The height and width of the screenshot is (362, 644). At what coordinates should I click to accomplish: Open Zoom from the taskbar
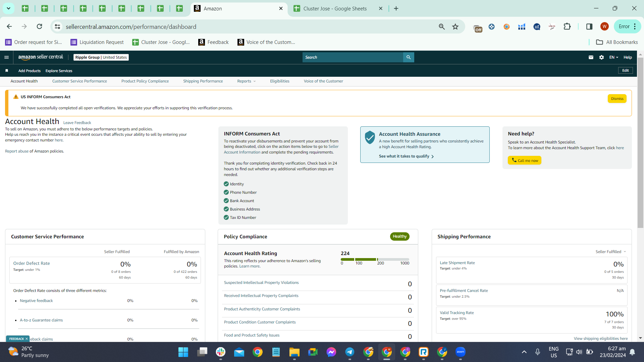(x=461, y=352)
